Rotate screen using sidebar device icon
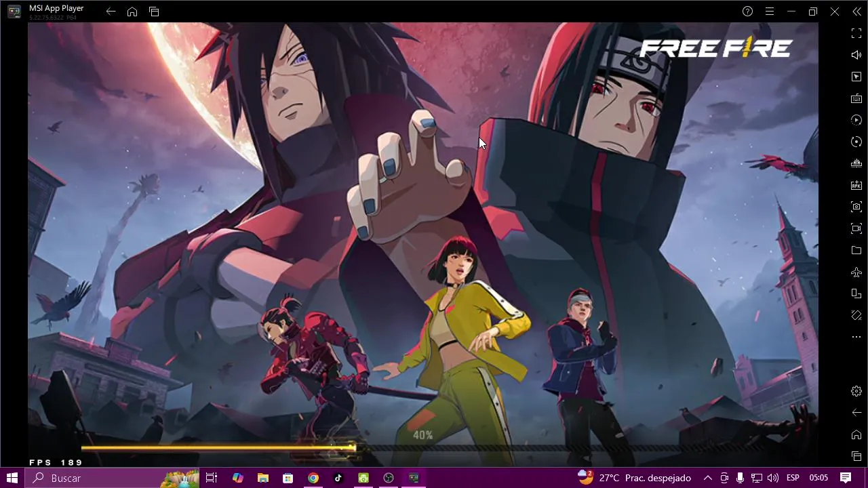Screen dimensions: 868x488 (856, 293)
